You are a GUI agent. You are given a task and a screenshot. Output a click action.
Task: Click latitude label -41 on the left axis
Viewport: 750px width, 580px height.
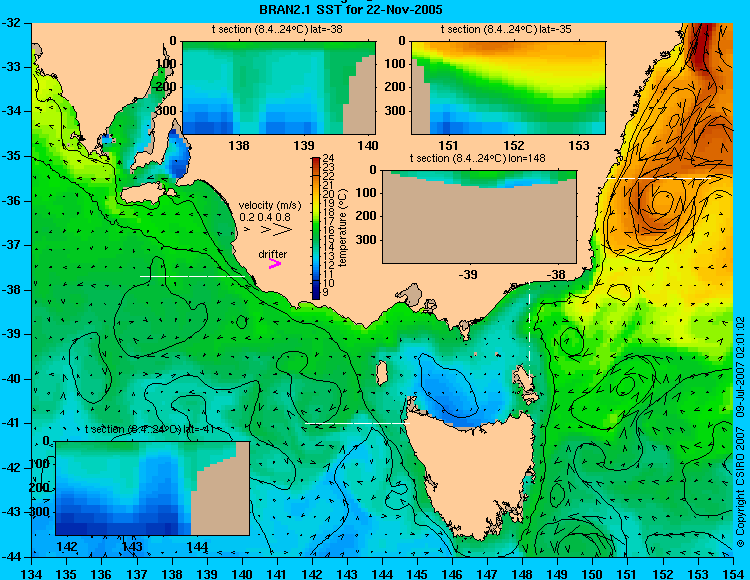11,423
